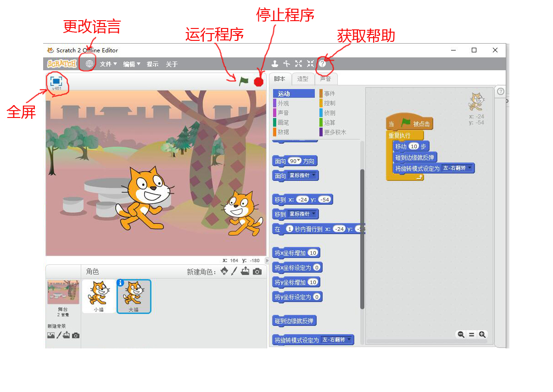Select the Shrink sprite tool
The width and height of the screenshot is (553, 392).
[x=311, y=64]
